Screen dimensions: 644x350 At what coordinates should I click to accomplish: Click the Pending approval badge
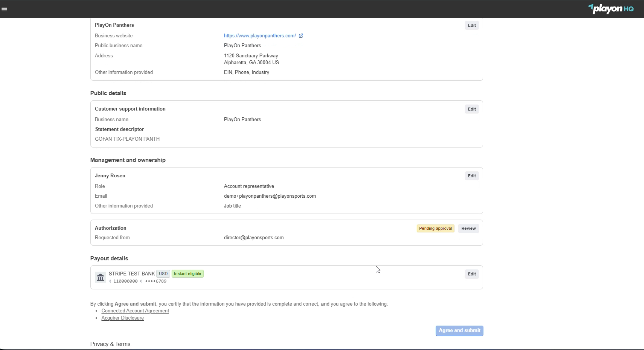pos(435,228)
